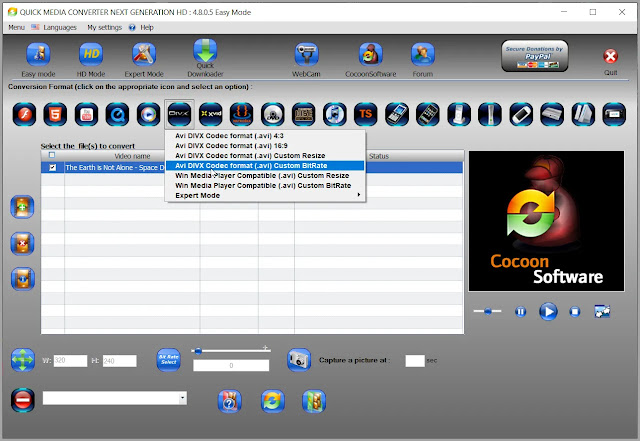Click the width input field
640x441 pixels.
click(x=70, y=361)
